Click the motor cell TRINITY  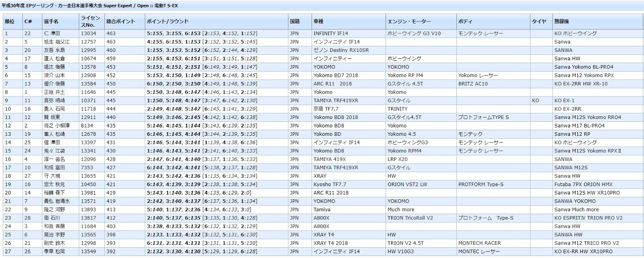pyautogui.click(x=398, y=109)
